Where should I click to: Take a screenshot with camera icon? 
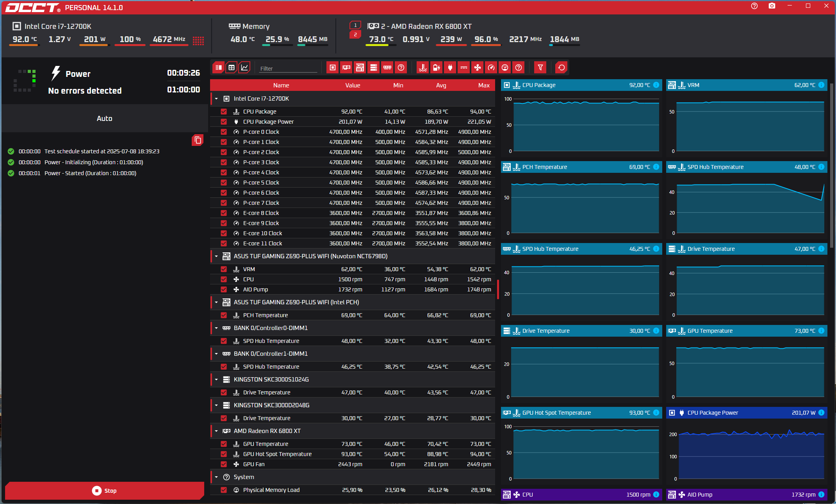coord(772,6)
